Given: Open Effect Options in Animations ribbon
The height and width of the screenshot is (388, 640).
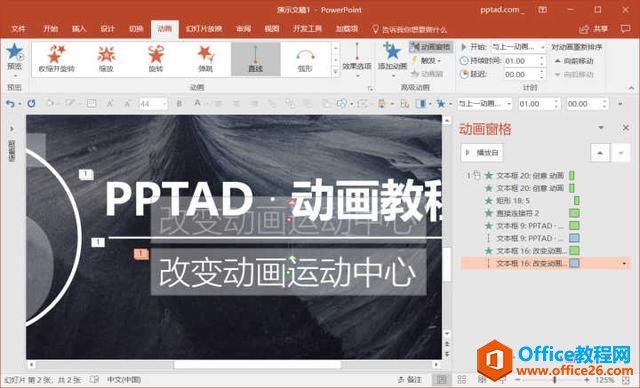Looking at the screenshot, I should coord(357,59).
